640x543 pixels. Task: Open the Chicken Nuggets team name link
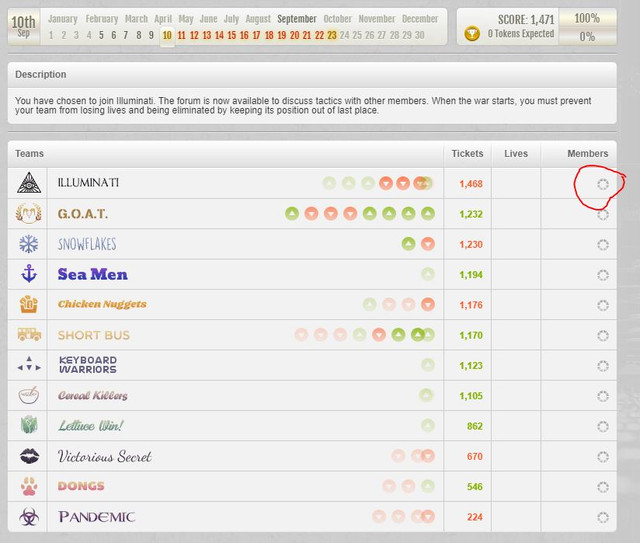(x=102, y=304)
